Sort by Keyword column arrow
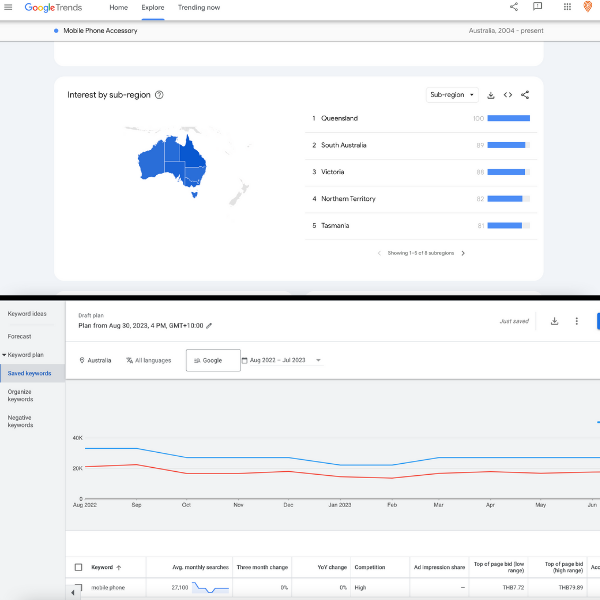 (x=119, y=567)
